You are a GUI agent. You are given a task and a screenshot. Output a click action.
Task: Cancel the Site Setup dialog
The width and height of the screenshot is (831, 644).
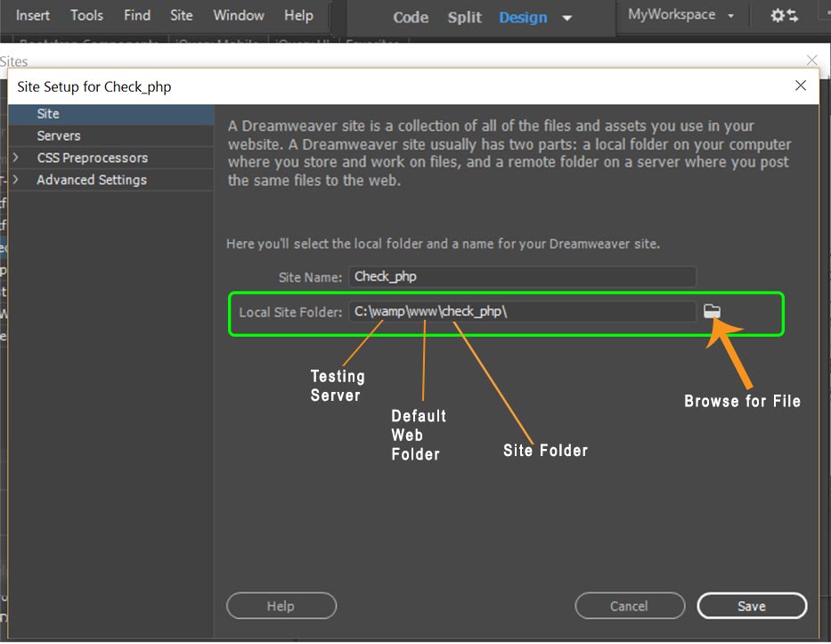point(630,606)
